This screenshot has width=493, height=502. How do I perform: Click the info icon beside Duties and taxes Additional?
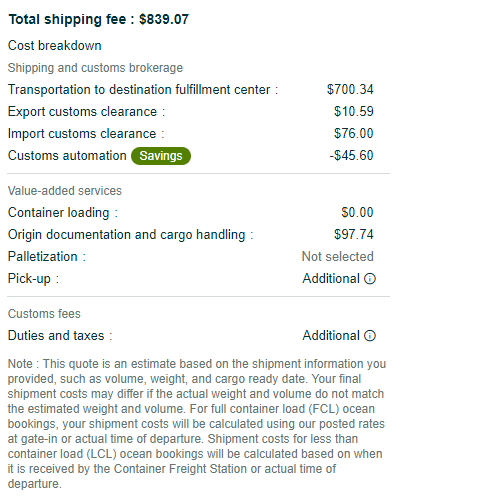(370, 335)
